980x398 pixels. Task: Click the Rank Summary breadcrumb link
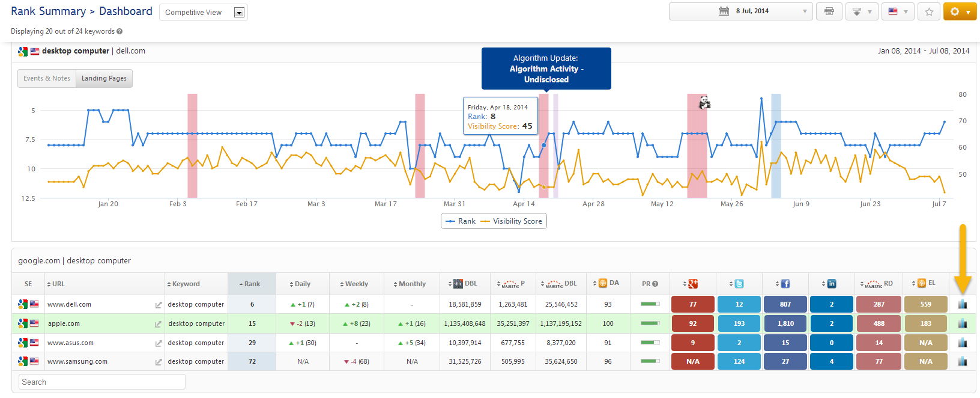click(48, 11)
